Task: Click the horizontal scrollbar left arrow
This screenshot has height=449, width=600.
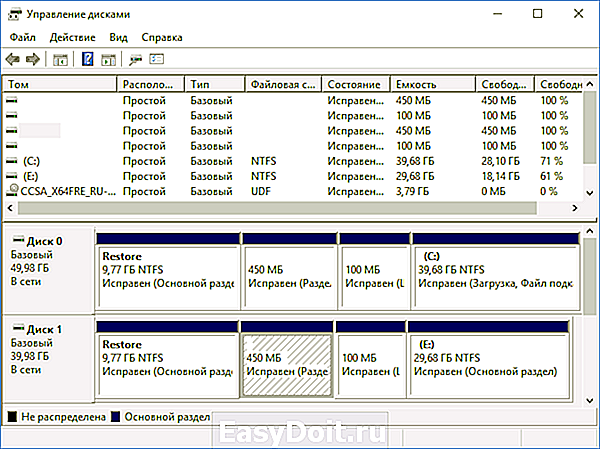Action: [x=10, y=208]
